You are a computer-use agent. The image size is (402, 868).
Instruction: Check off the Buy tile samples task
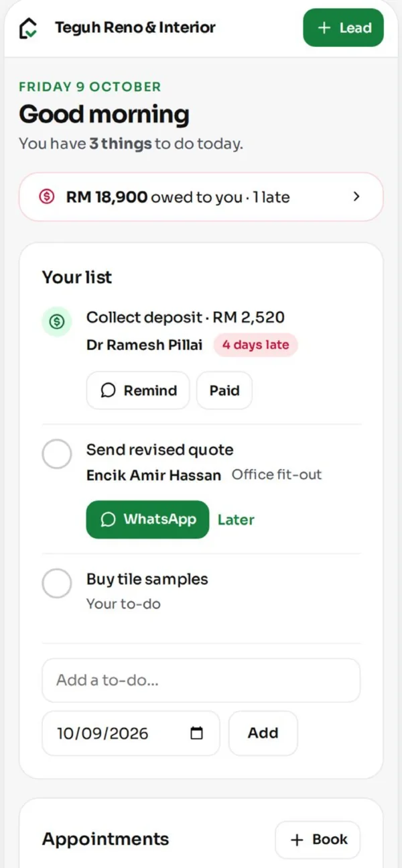[x=57, y=584]
